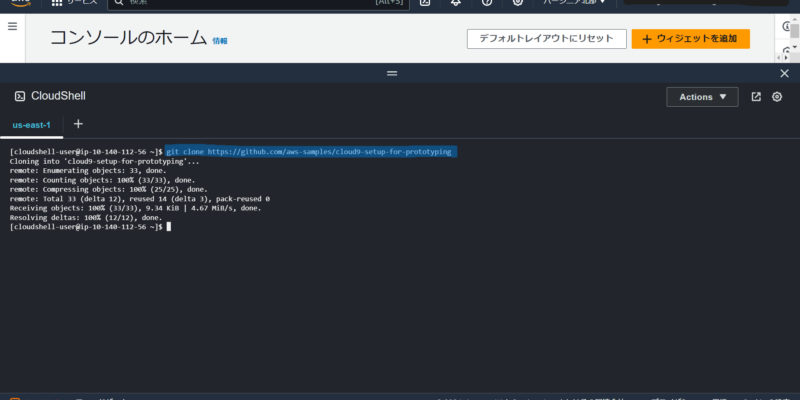800x400 pixels.
Task: Open CloudShell in new browser tab
Action: pos(756,96)
